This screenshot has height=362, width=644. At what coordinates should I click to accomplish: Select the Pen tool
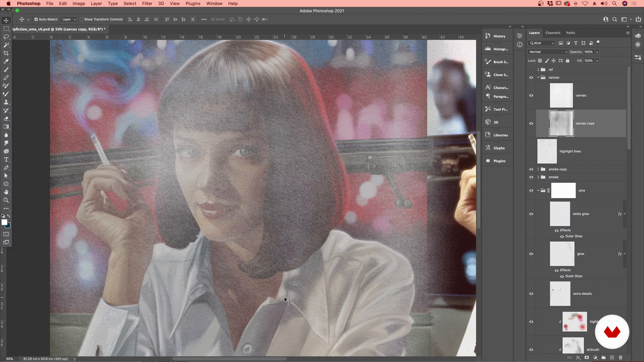[x=6, y=168]
